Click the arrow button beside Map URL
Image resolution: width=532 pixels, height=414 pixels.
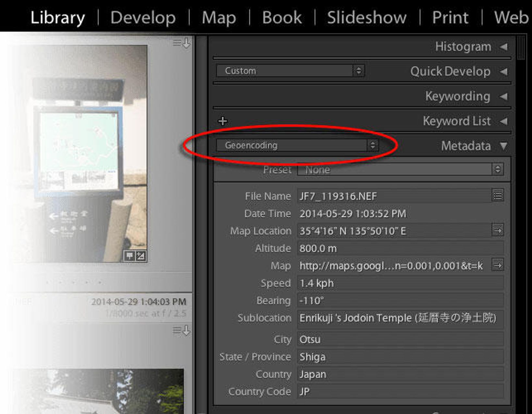[x=498, y=266]
